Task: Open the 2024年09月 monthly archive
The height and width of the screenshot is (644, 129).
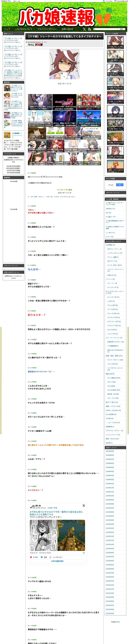Action: coord(110,451)
